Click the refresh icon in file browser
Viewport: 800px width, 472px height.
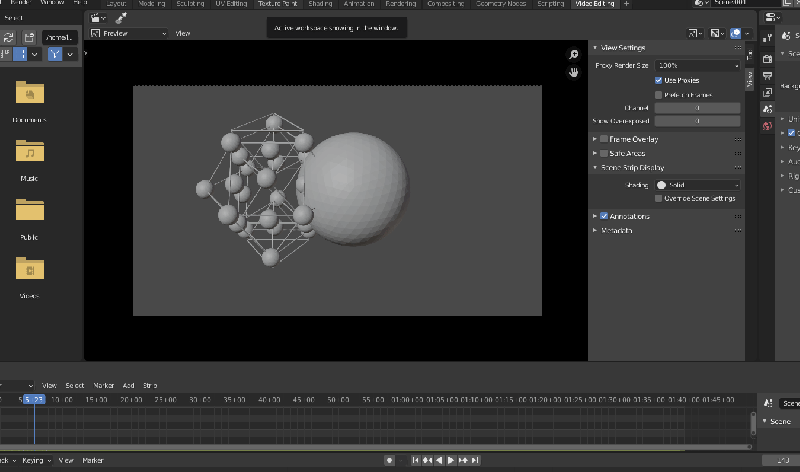click(x=9, y=37)
